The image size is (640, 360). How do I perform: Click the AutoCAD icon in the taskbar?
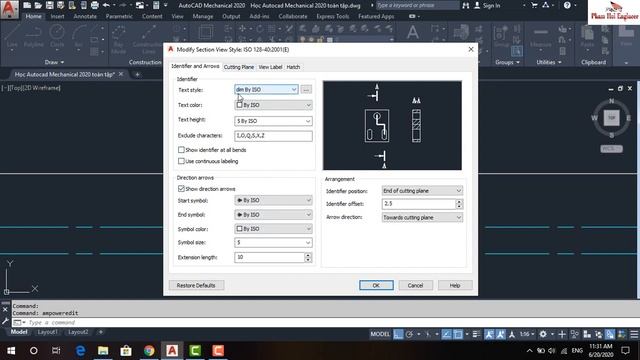click(172, 351)
